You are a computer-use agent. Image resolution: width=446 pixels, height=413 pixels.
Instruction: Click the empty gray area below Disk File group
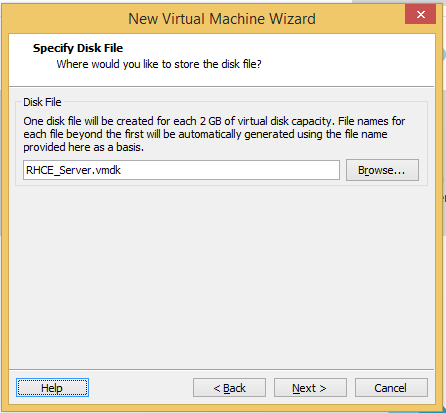(221, 277)
